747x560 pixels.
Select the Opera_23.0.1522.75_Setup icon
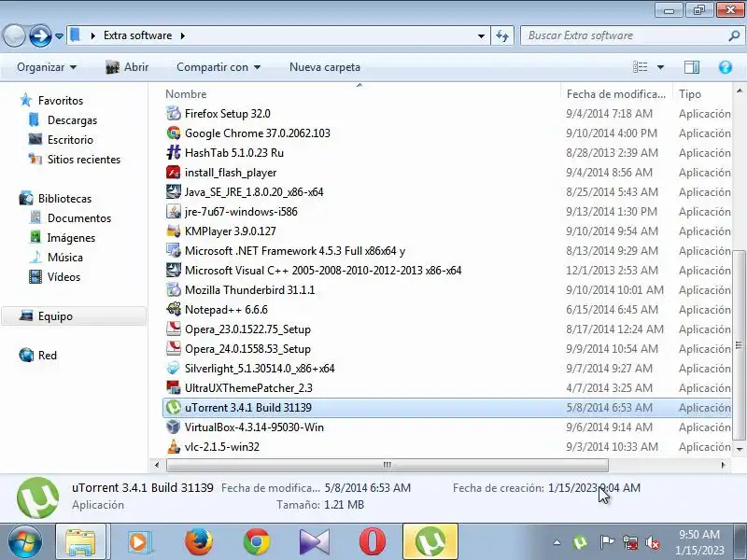[174, 329]
